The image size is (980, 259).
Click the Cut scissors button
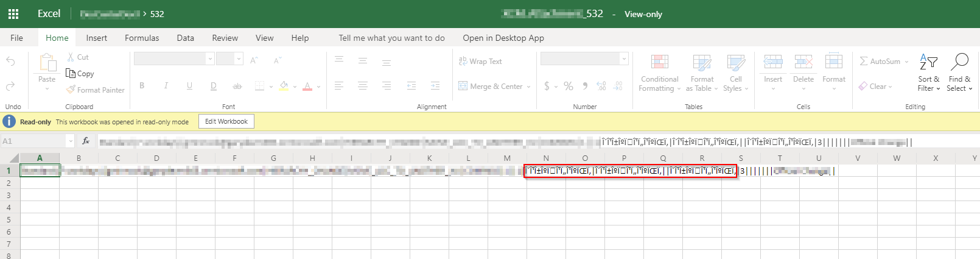click(77, 57)
